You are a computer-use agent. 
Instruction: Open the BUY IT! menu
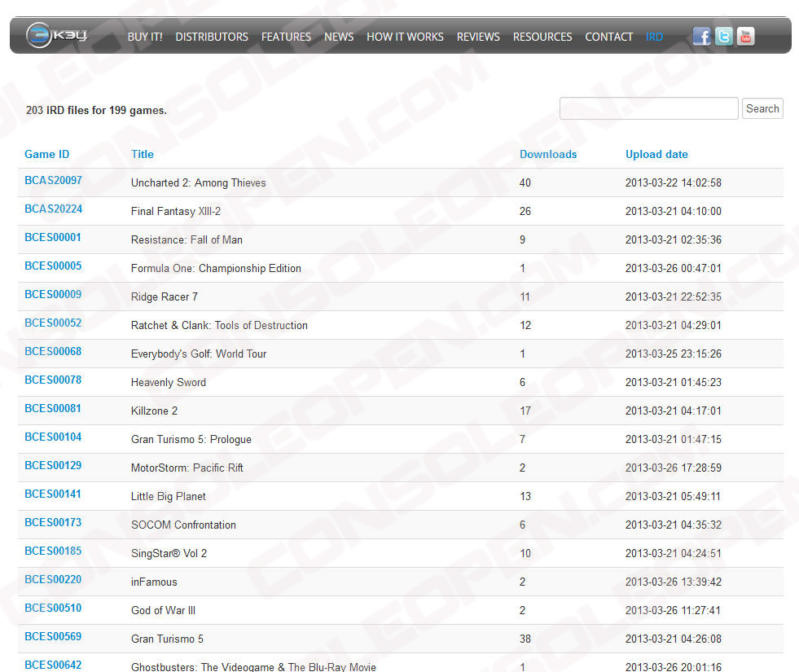pyautogui.click(x=145, y=37)
